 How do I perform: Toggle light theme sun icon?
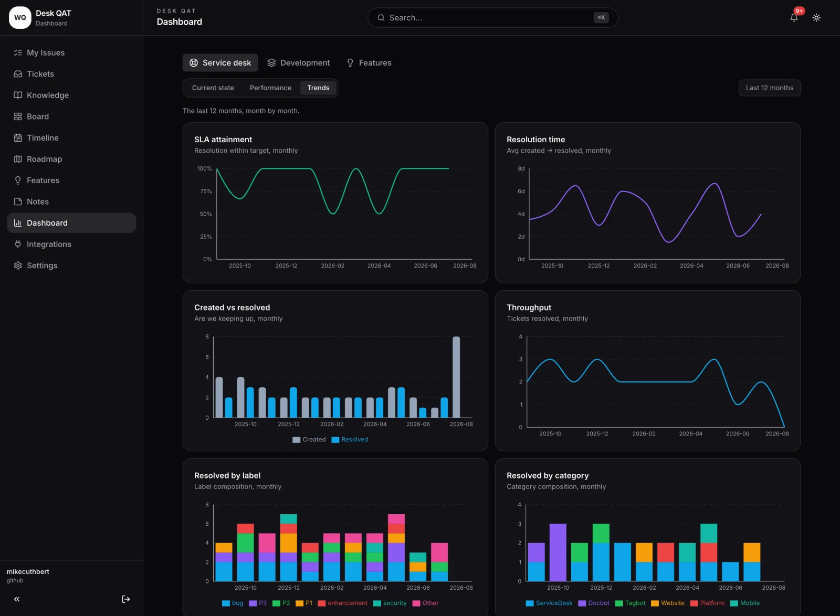[x=816, y=17]
